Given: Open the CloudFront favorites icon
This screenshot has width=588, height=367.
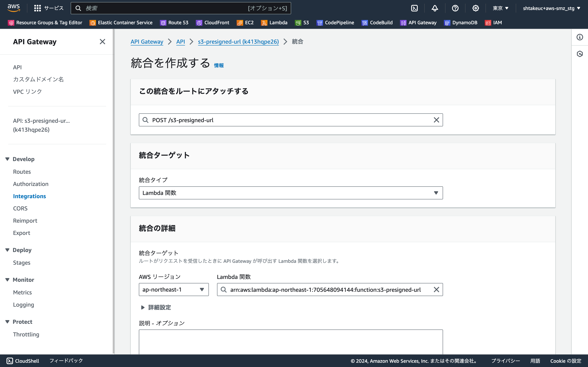Looking at the screenshot, I should point(199,23).
